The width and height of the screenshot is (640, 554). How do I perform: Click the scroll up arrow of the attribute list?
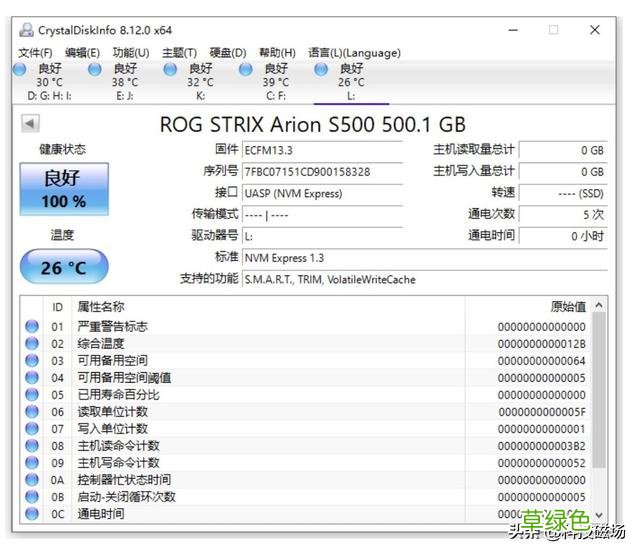[599, 305]
